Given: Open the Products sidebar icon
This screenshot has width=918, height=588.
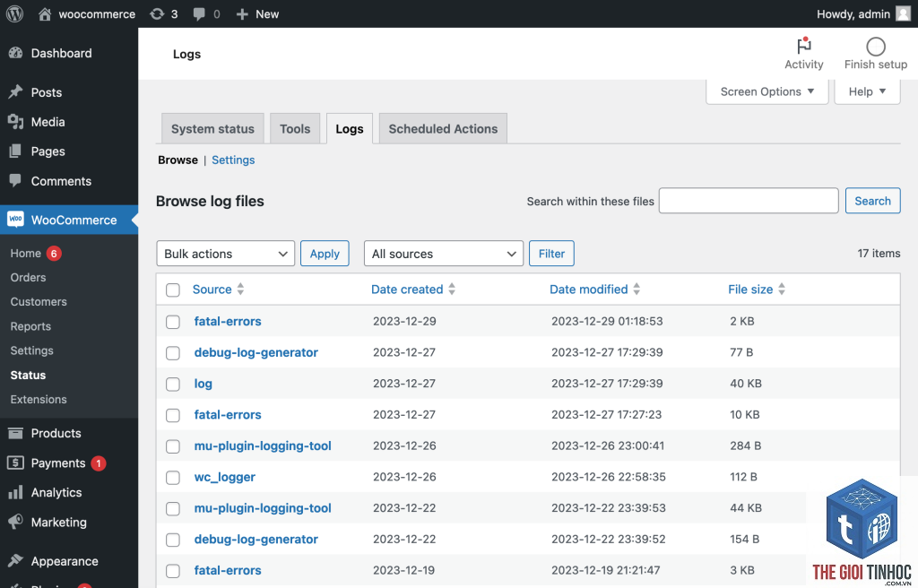Looking at the screenshot, I should (x=15, y=433).
